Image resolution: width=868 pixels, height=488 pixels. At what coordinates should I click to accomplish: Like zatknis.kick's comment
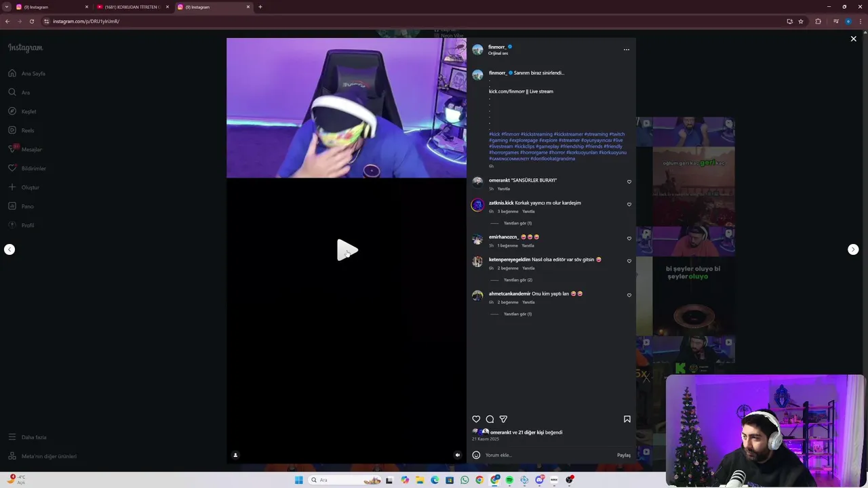[629, 204]
